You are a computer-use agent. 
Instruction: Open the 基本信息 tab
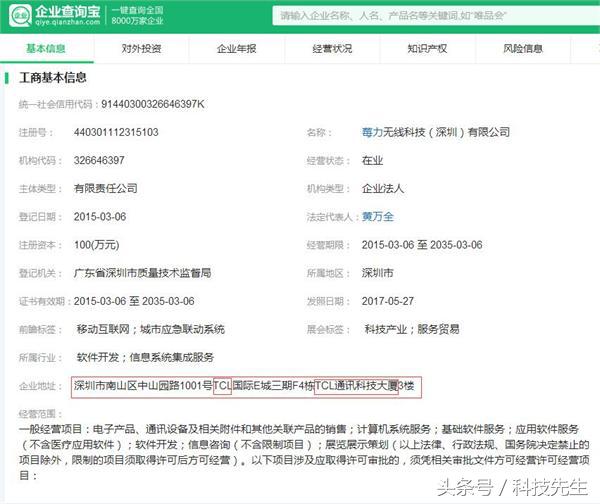click(x=46, y=49)
